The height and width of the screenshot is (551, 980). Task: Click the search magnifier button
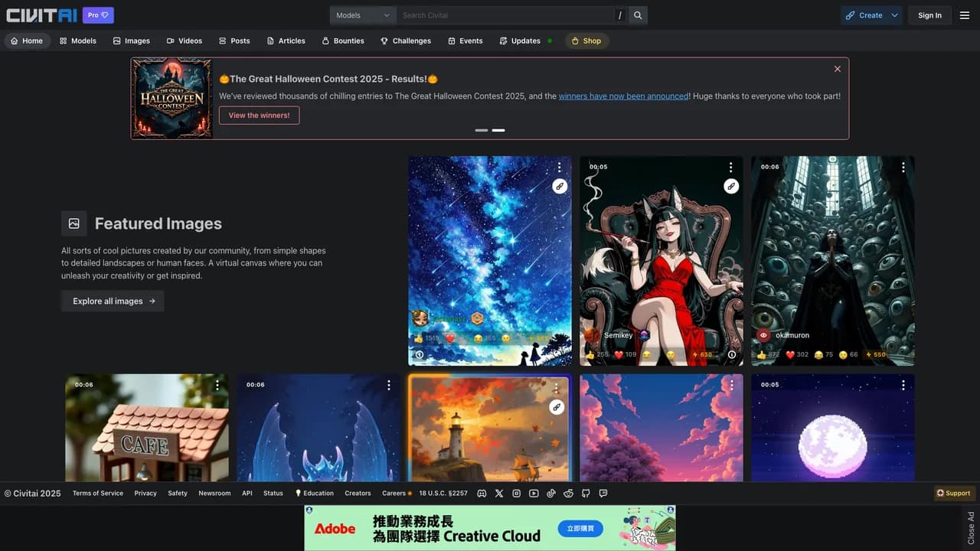click(639, 15)
